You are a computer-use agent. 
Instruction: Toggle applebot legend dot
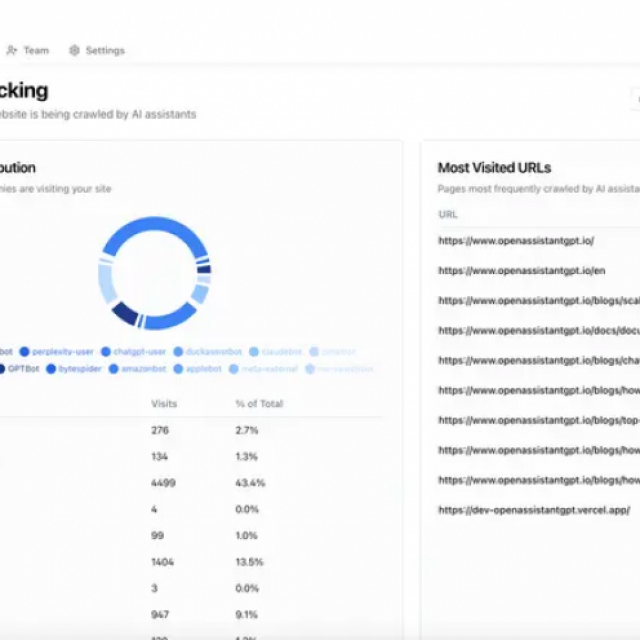[x=178, y=369]
